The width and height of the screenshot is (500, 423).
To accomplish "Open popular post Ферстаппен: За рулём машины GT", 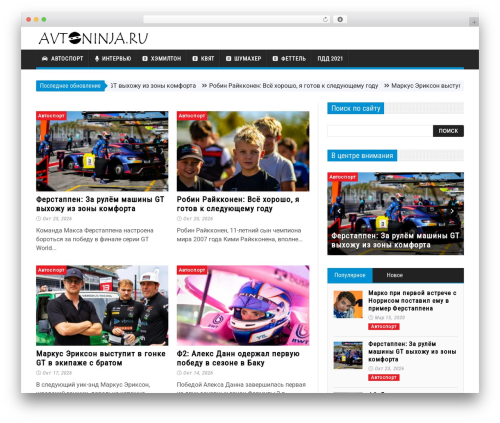I will tap(412, 352).
